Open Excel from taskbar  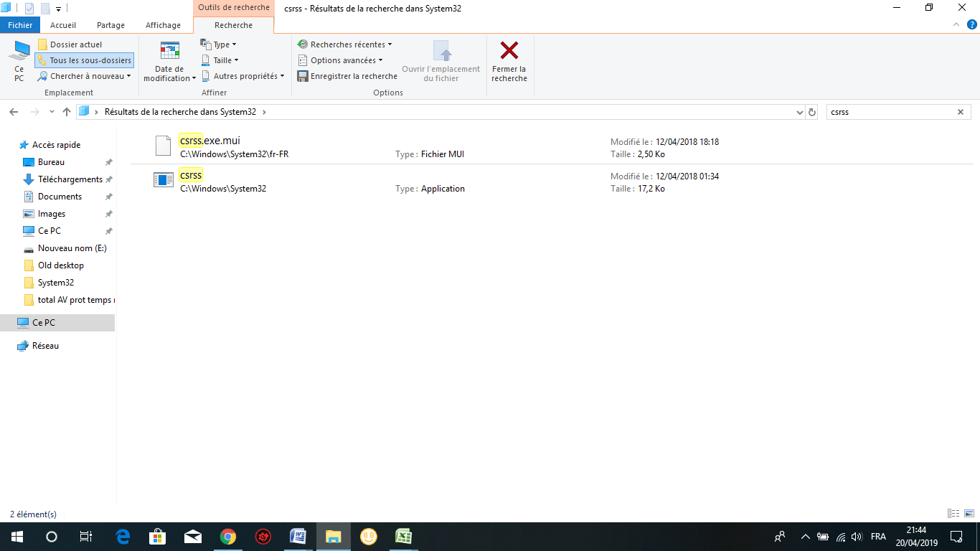click(x=404, y=537)
